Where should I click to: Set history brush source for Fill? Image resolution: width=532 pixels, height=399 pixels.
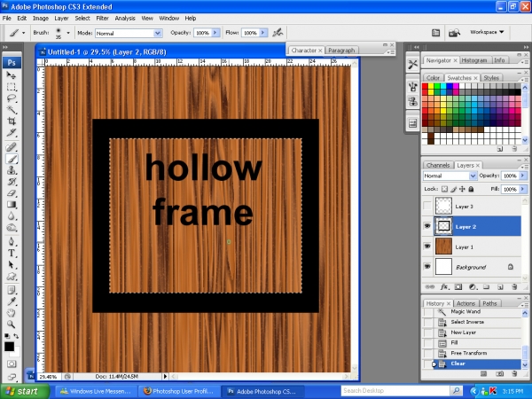[x=428, y=343]
